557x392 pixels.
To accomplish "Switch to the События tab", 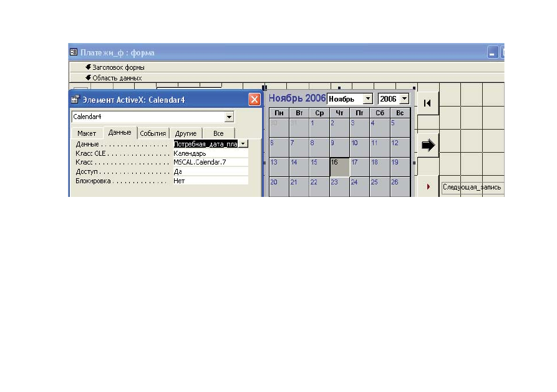I will coord(153,133).
